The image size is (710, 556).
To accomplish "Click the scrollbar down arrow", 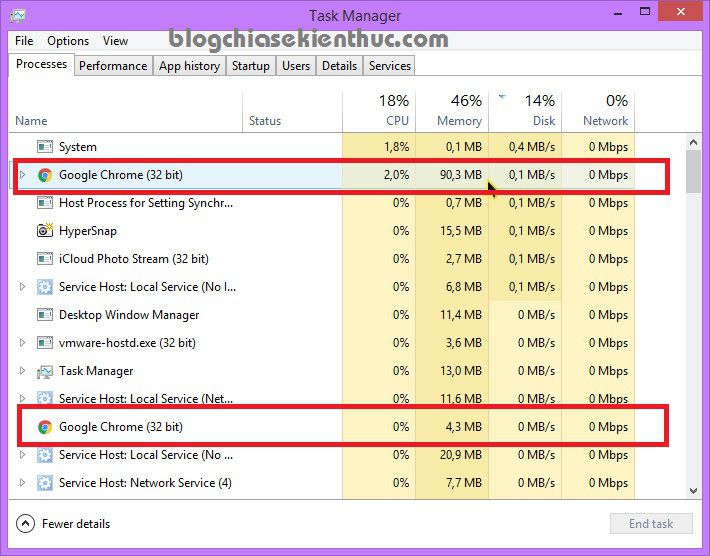I will coord(693,491).
